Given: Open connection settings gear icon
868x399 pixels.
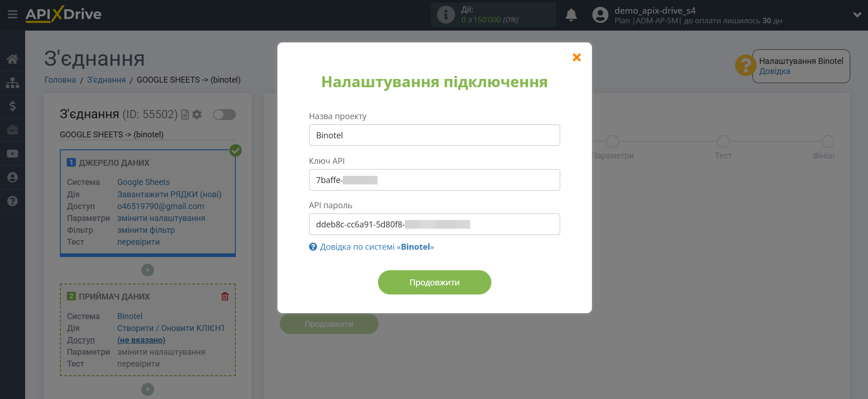Looking at the screenshot, I should [197, 115].
